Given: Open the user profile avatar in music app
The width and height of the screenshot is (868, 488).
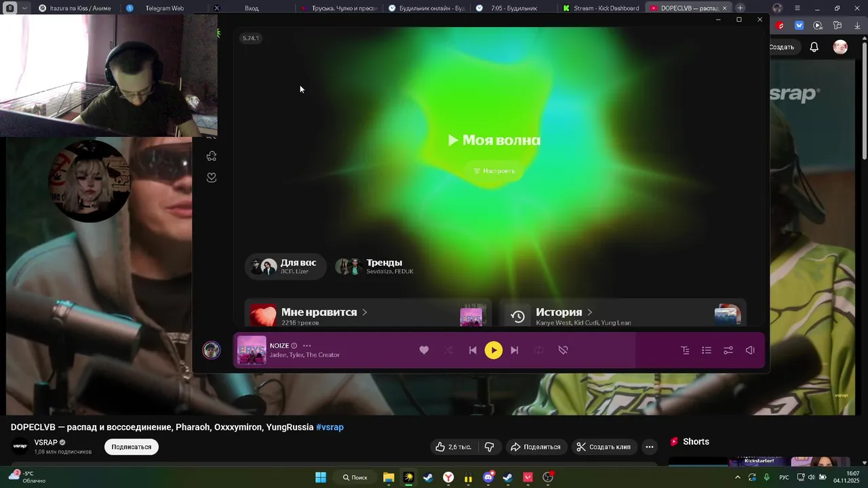Looking at the screenshot, I should coord(212,350).
